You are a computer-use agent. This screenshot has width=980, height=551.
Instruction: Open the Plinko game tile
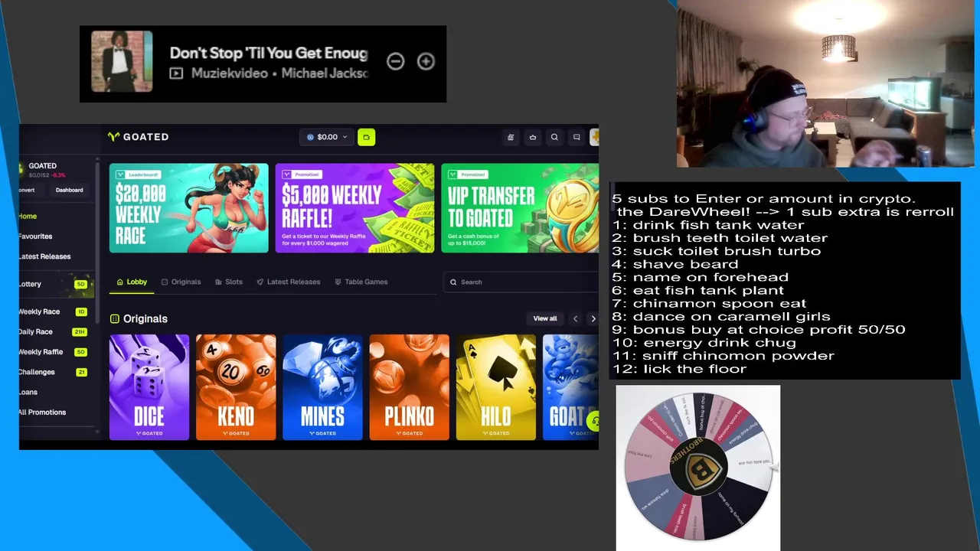click(x=409, y=387)
